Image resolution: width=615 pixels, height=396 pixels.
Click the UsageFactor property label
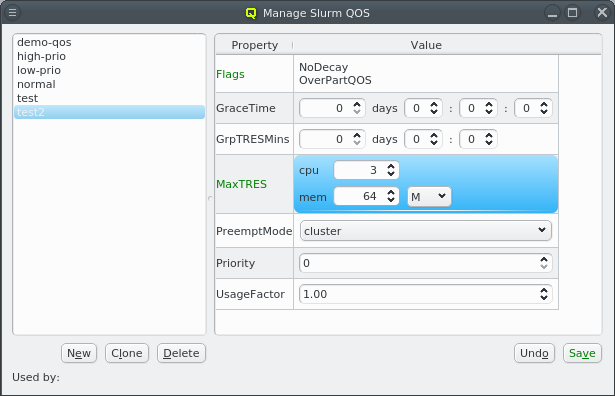click(250, 294)
